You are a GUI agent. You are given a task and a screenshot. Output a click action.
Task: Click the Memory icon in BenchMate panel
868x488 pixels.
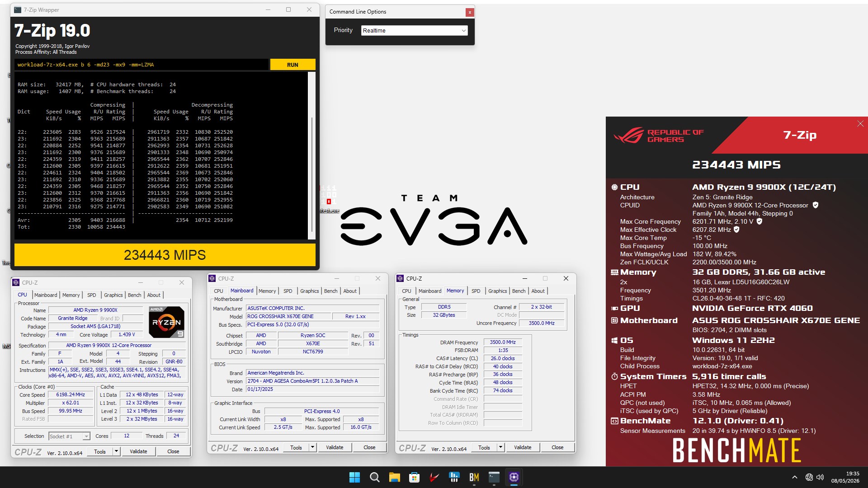(614, 272)
